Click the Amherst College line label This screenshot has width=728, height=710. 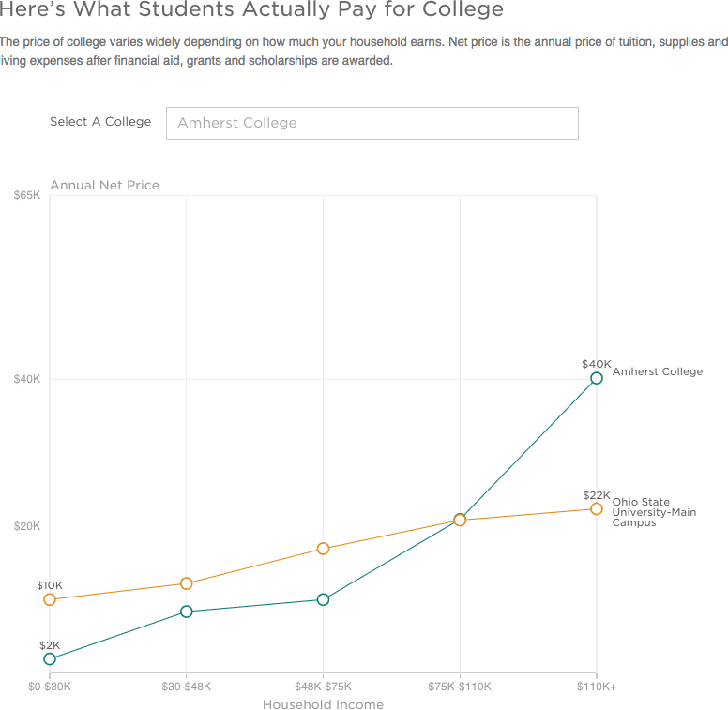(657, 371)
